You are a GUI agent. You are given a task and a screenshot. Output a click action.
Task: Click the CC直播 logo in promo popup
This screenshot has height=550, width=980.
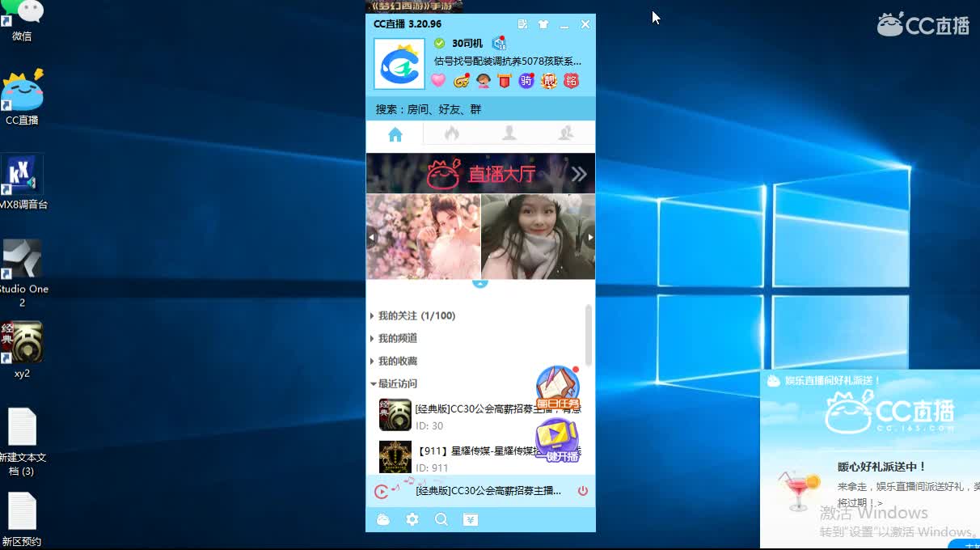coord(889,412)
